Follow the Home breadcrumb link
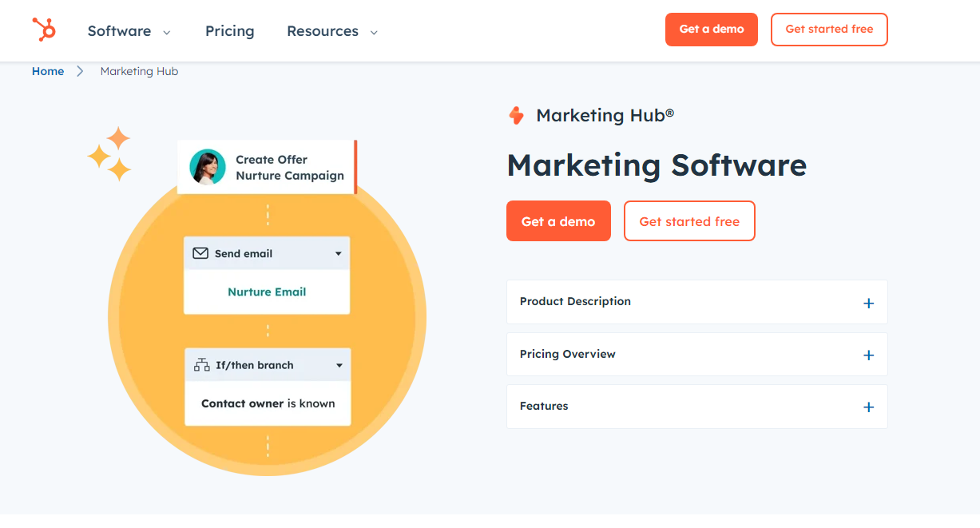Viewport: 980px width, 528px height. pos(48,71)
